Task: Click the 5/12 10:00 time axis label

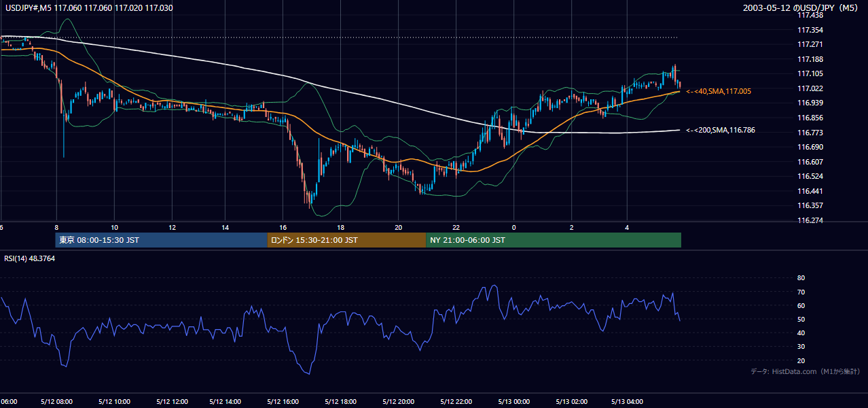Action: point(114,401)
